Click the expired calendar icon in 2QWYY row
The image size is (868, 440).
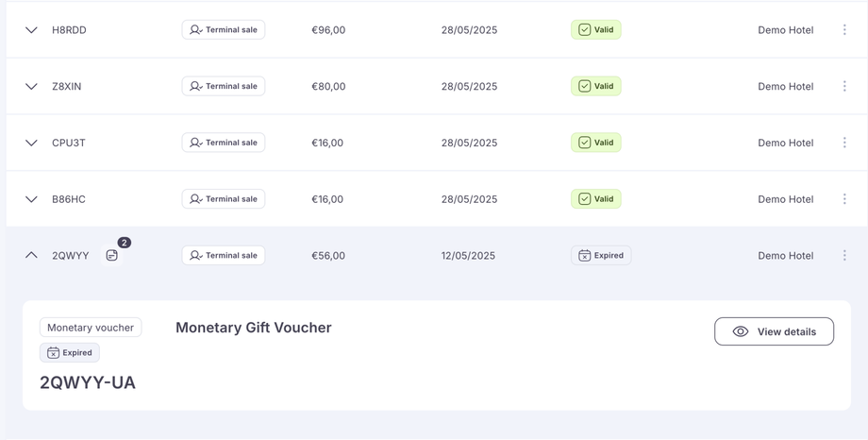tap(585, 256)
